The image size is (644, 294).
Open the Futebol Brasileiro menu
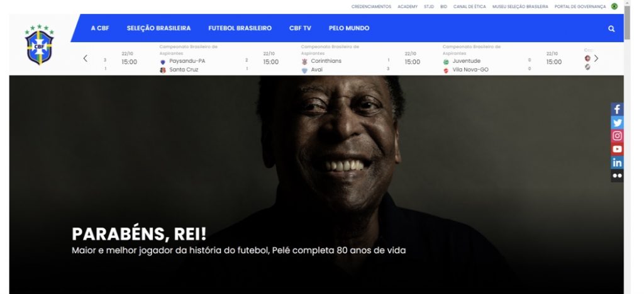click(240, 28)
